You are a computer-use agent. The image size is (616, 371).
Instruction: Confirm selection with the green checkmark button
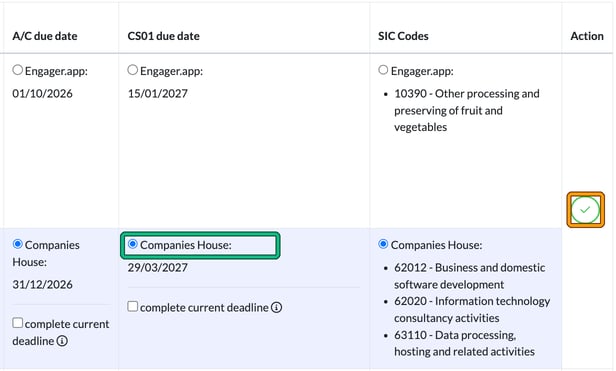point(585,210)
